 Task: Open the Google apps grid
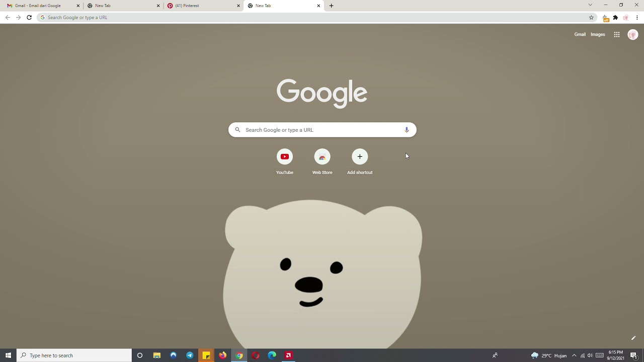(x=616, y=35)
